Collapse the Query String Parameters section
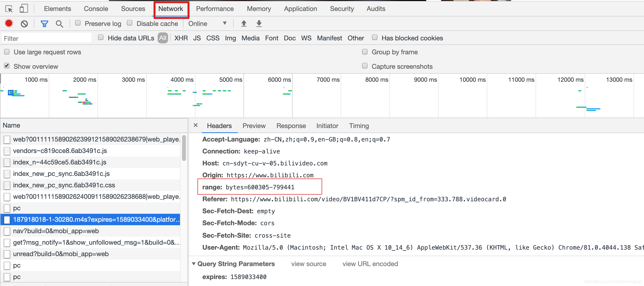644x286 pixels. [194, 264]
